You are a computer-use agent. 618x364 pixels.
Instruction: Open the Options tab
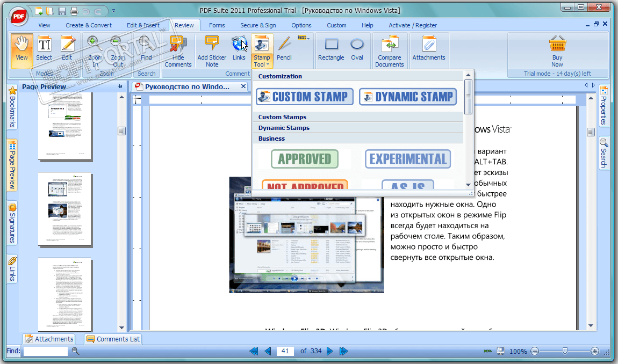click(x=301, y=25)
